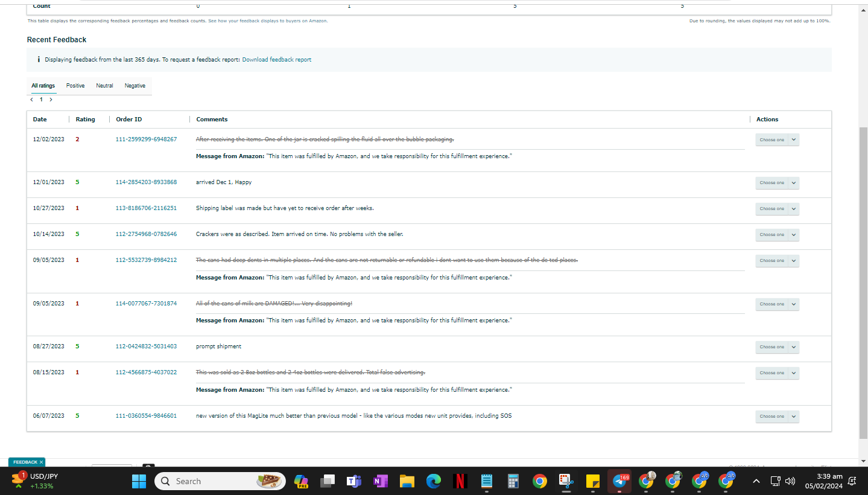868x495 pixels.
Task: Click the Rating column header
Action: coord(85,120)
